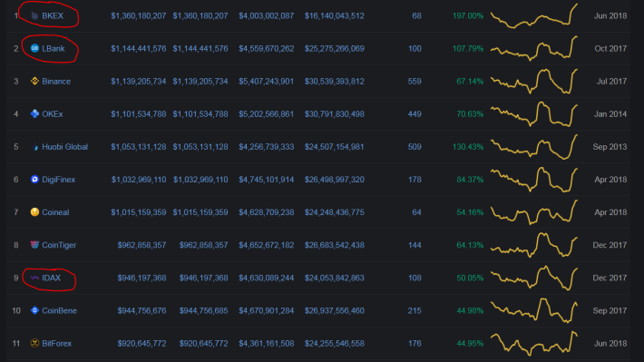Image resolution: width=644 pixels, height=362 pixels.
Task: Click the Binance logo icon
Action: tap(34, 82)
